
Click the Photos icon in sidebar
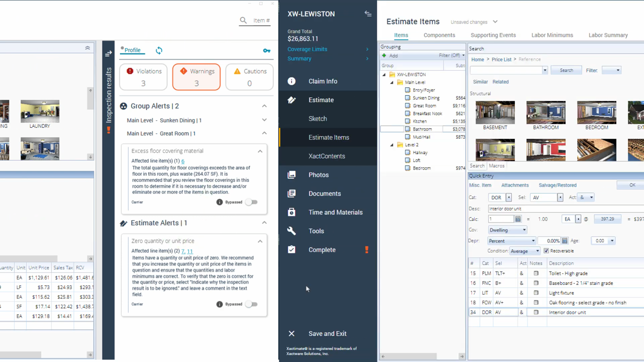click(x=292, y=175)
